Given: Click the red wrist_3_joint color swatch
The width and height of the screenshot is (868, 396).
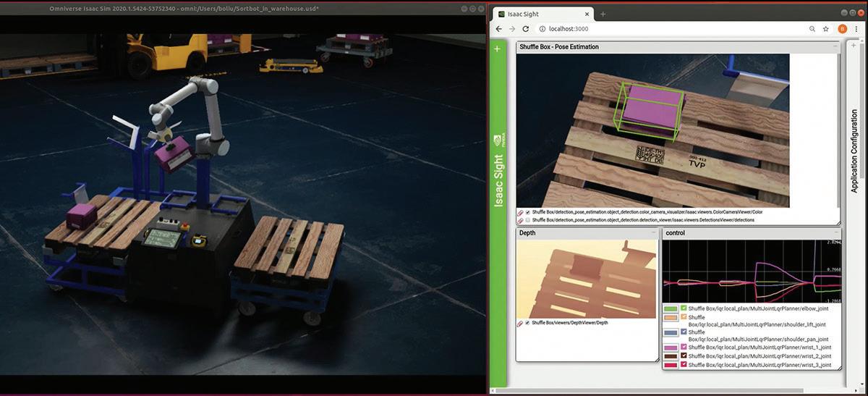Looking at the screenshot, I should 671,365.
